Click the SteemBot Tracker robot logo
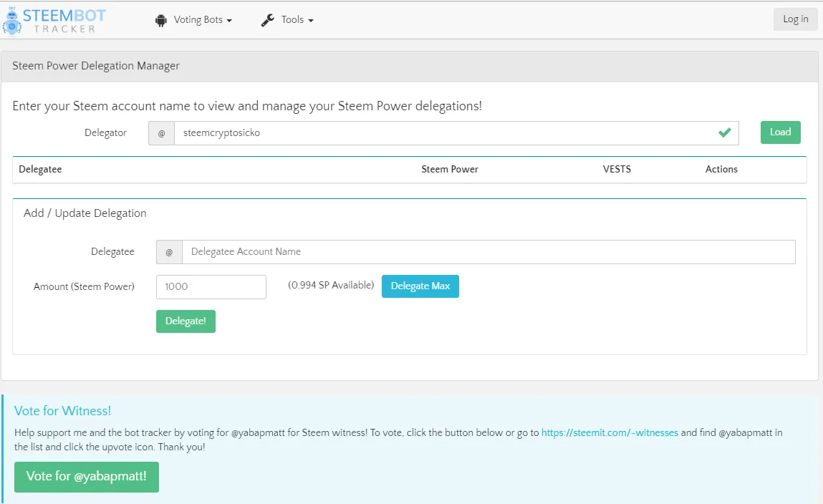 (11, 21)
